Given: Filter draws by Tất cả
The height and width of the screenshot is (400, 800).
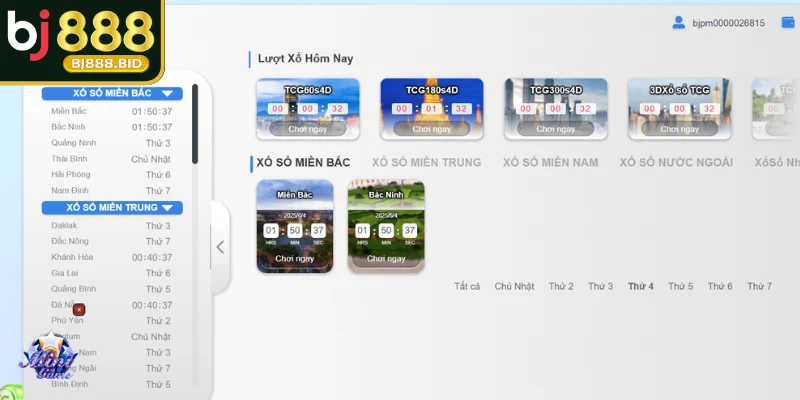Looking at the screenshot, I should pos(467,286).
